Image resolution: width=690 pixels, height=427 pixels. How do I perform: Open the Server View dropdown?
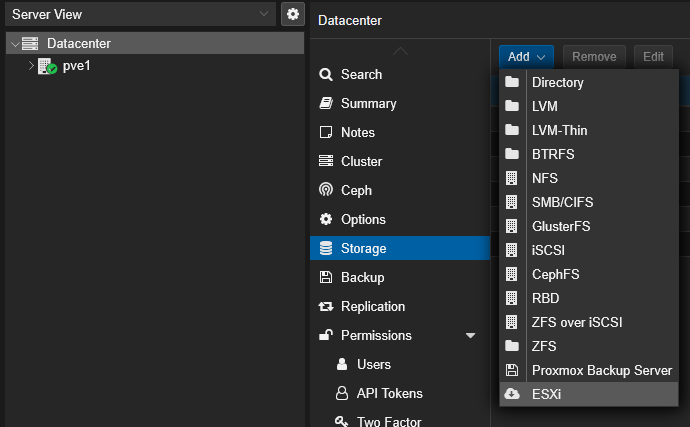[x=263, y=14]
